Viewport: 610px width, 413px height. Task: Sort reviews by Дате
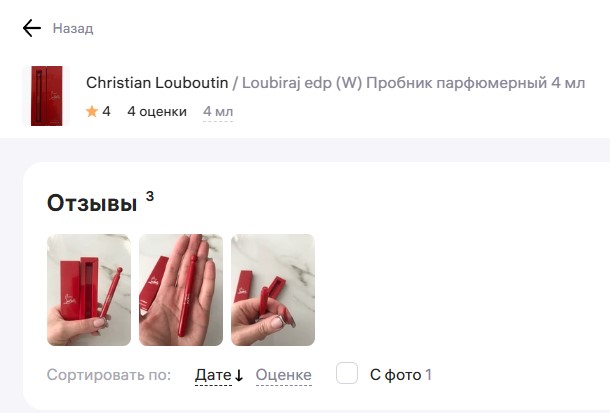pyautogui.click(x=213, y=375)
